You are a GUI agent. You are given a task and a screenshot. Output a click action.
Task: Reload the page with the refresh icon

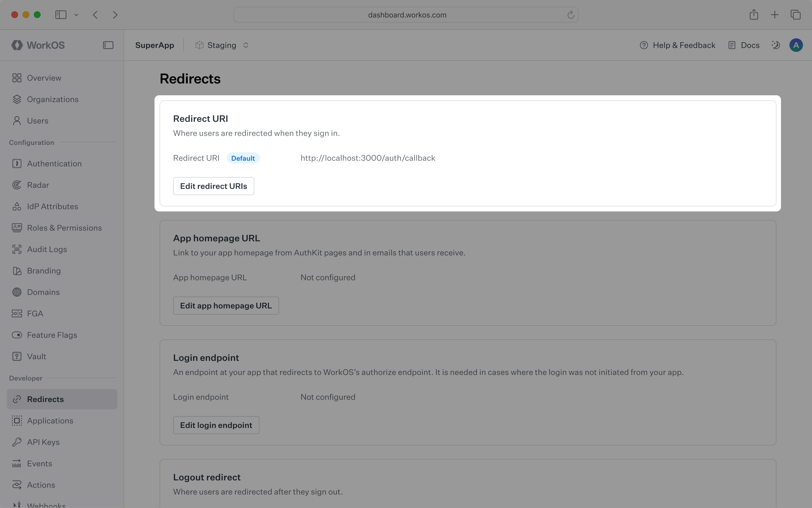coord(570,15)
